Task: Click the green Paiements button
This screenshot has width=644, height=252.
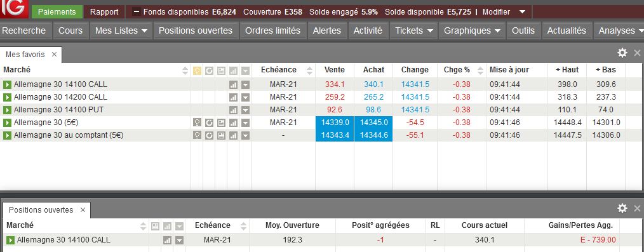Action: coord(57,12)
